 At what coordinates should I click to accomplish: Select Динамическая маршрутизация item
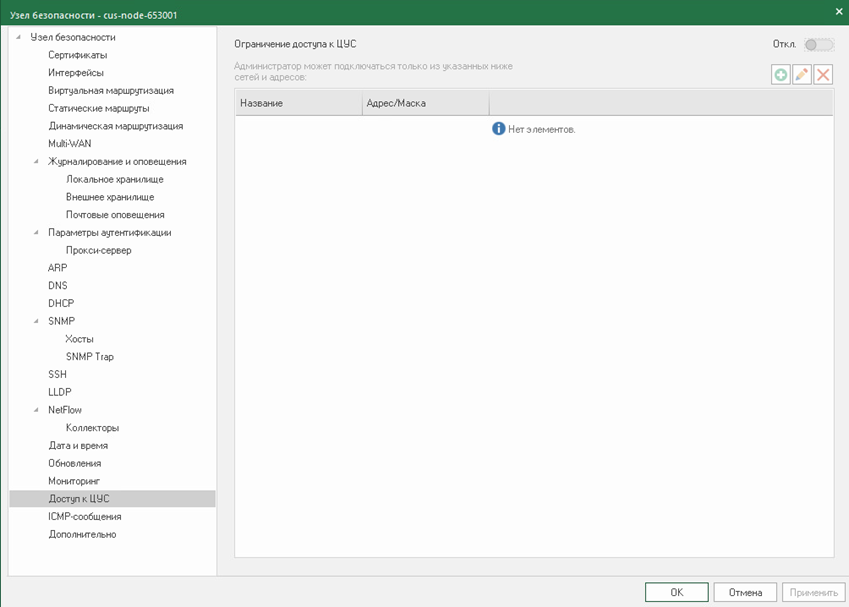[116, 126]
